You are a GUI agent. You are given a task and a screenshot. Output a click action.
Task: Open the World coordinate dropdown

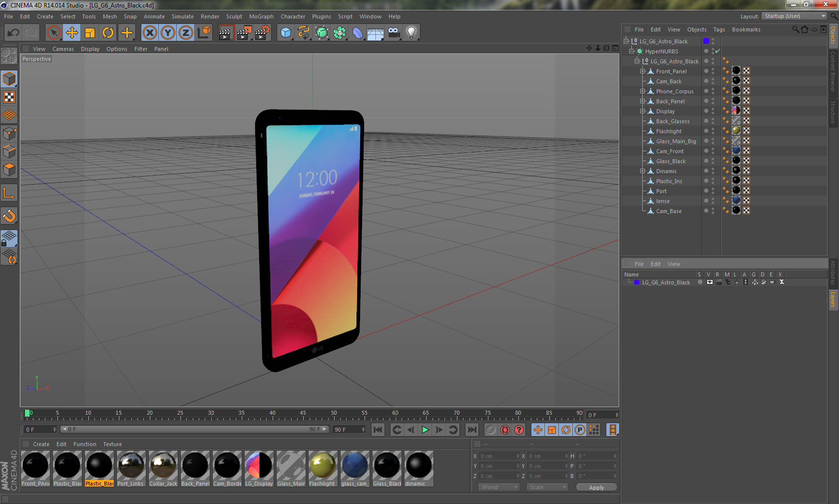[499, 487]
